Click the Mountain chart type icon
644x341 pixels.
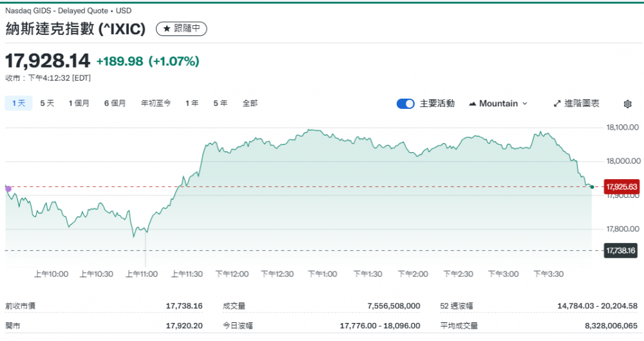(473, 104)
